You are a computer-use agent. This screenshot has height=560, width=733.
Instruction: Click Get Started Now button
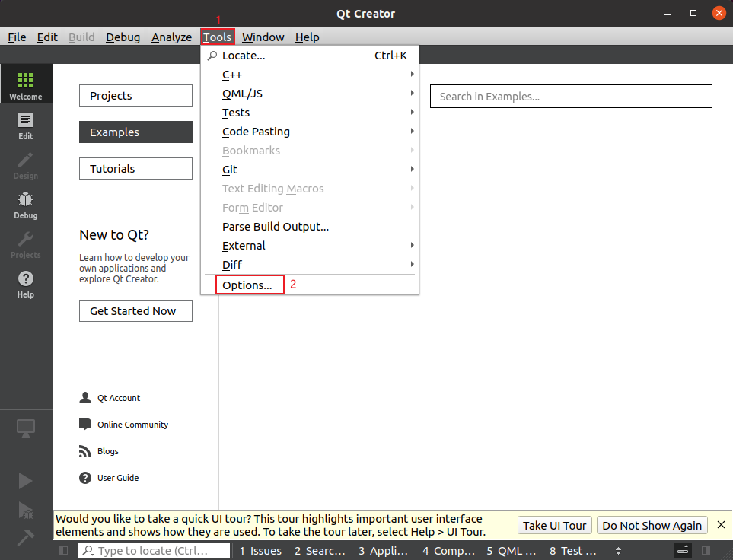(135, 311)
